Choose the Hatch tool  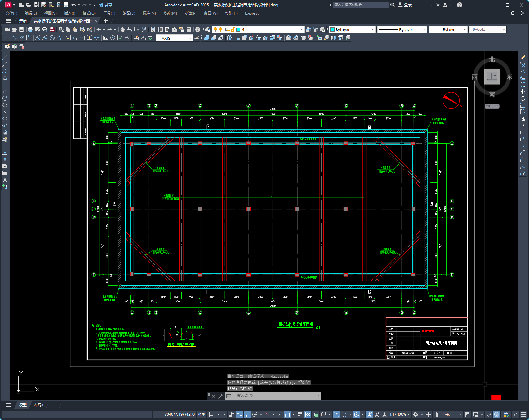click(5, 153)
